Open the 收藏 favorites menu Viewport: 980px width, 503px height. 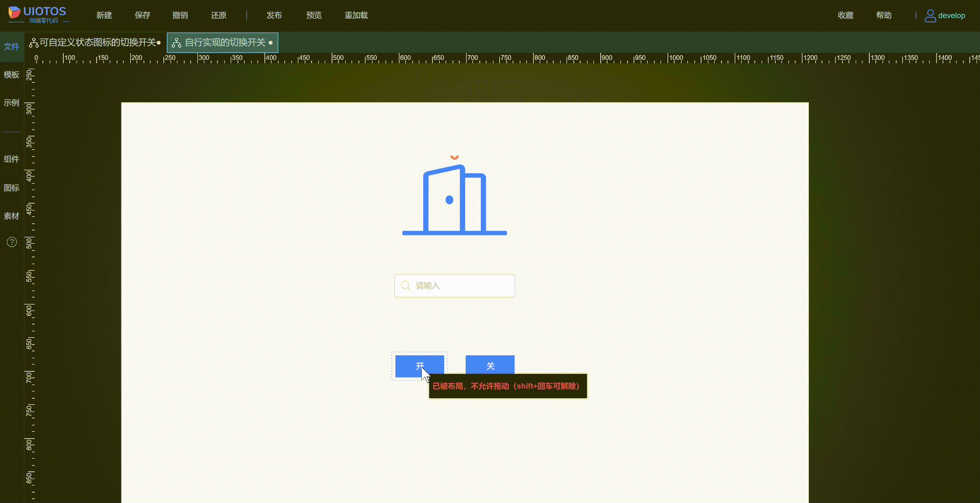click(846, 15)
